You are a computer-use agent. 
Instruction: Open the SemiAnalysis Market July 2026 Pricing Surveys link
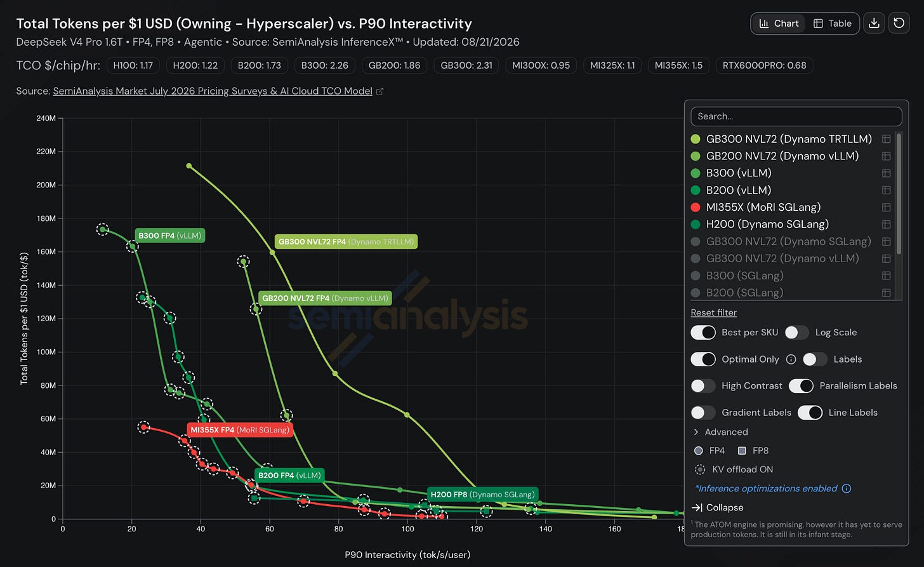pos(213,91)
